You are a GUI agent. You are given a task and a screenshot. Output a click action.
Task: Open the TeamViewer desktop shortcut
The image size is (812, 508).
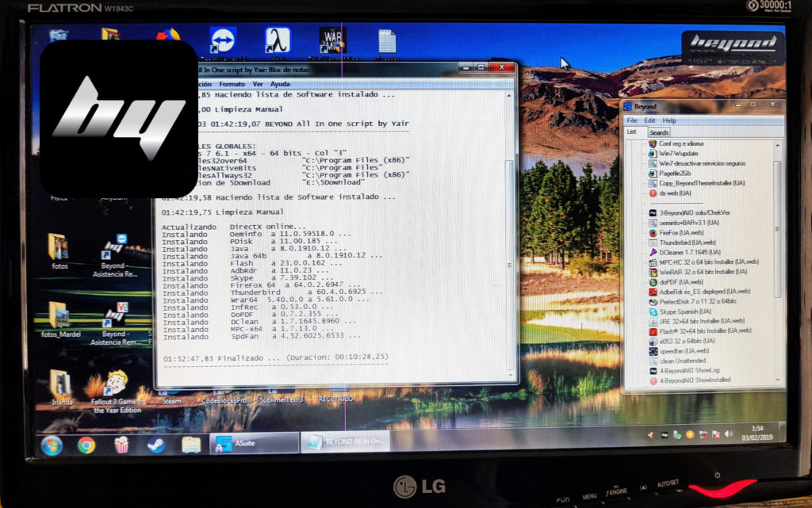[x=223, y=40]
